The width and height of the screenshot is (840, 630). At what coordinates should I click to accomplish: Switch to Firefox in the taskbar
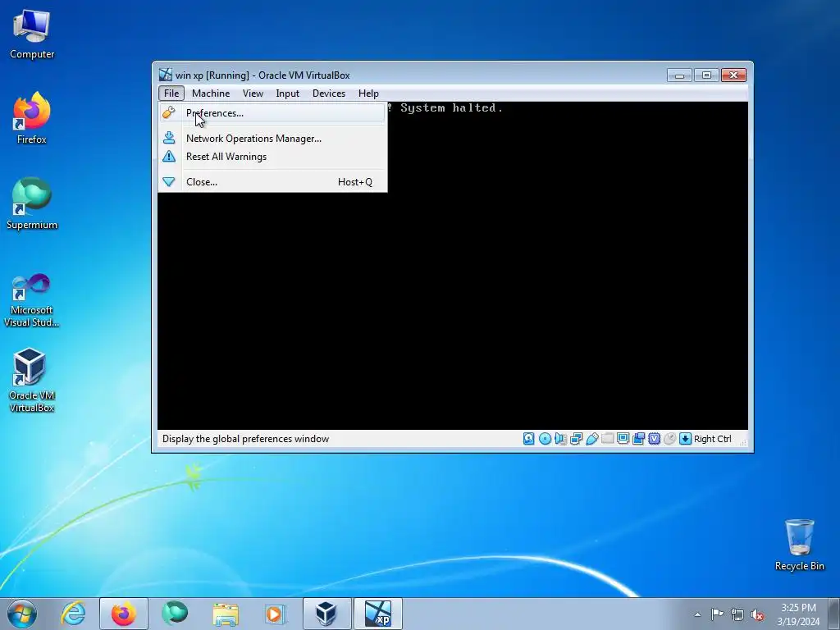123,614
